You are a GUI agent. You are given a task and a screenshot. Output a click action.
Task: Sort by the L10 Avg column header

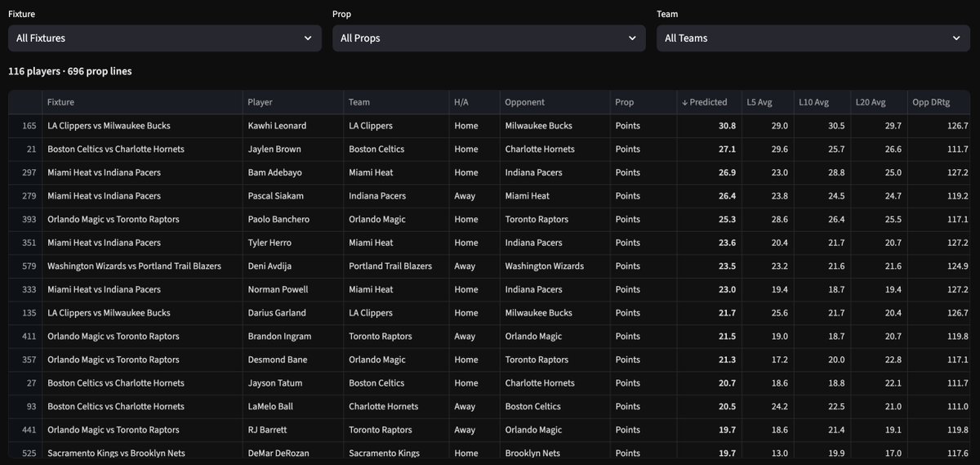[x=822, y=102]
